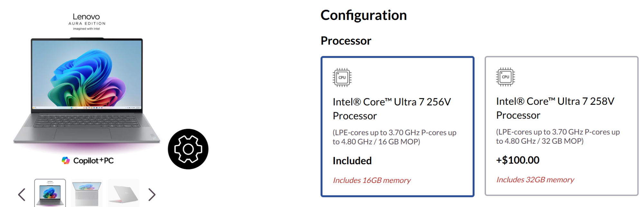The width and height of the screenshot is (644, 207).
Task: Click the "Includes 32GB memory" note
Action: [x=535, y=180]
